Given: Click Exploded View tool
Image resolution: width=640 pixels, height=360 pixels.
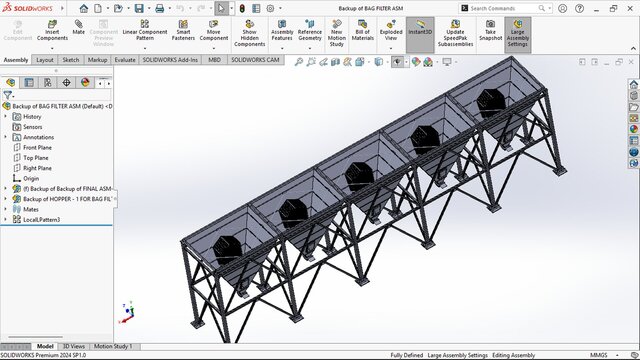Looking at the screenshot, I should pos(391,31).
